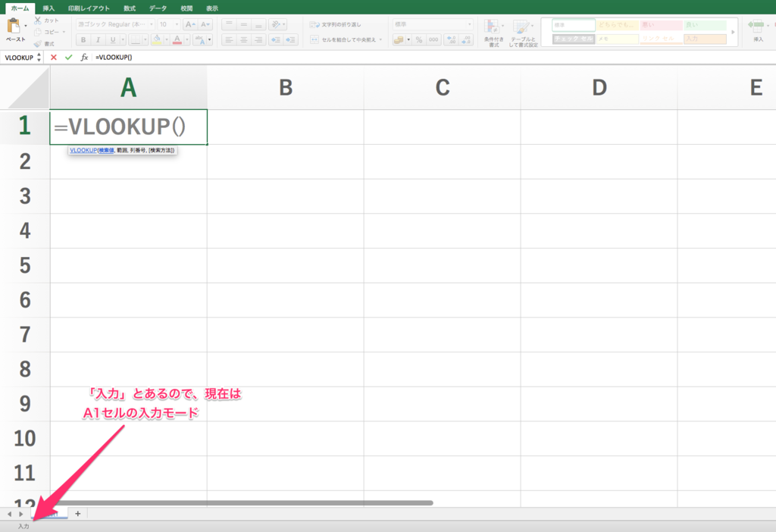The width and height of the screenshot is (776, 532).
Task: Toggle the comma thousands separator style
Action: [x=434, y=39]
